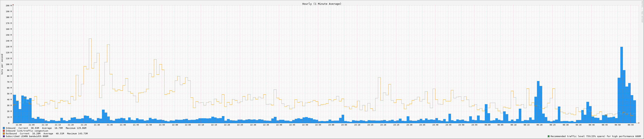
Task: Click the 'bits per second' y-axis label
Action: coord(2,64)
